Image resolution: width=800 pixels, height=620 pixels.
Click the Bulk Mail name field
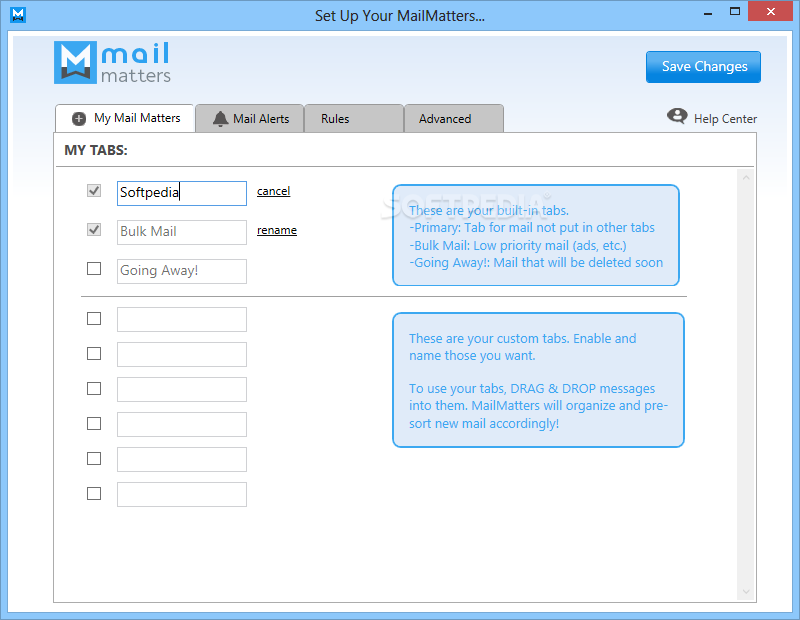coord(182,232)
